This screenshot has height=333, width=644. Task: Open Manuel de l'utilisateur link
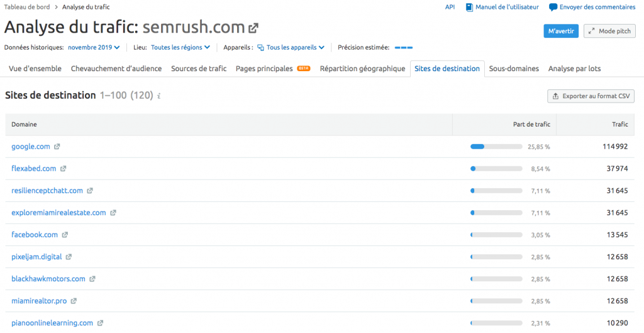(x=507, y=7)
